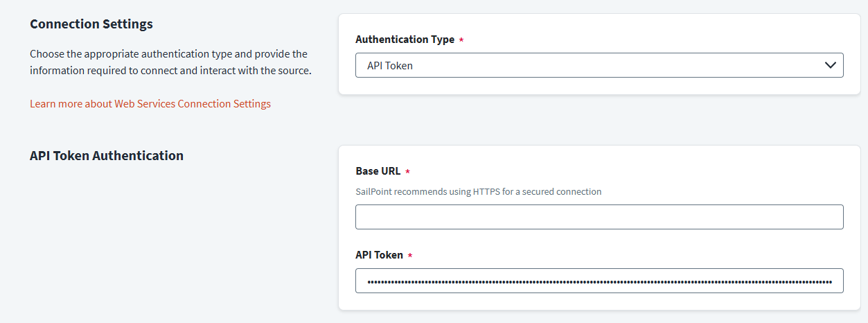Image resolution: width=868 pixels, height=323 pixels.
Task: Click the SailPoint HTTPS recommendation hint text
Action: [479, 191]
